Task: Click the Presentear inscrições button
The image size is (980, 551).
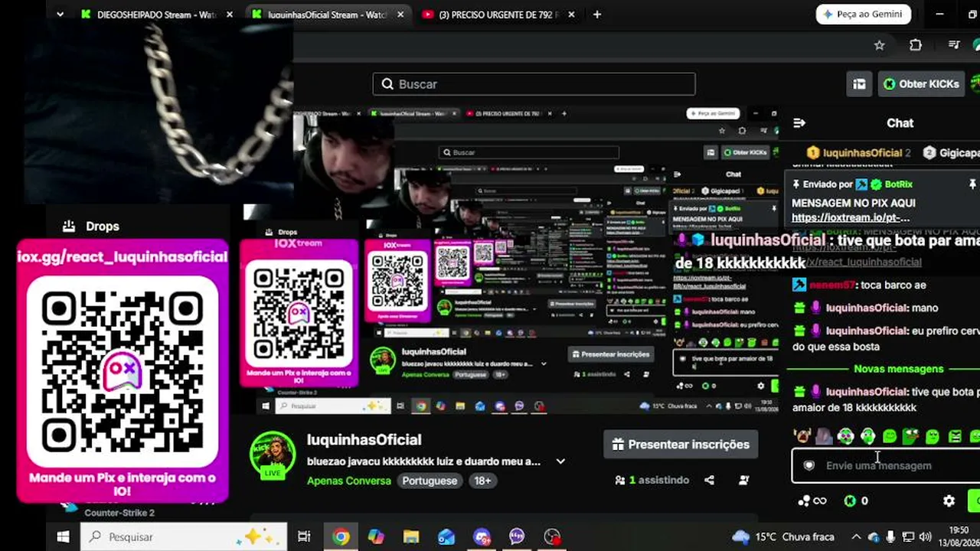Action: [x=681, y=445]
